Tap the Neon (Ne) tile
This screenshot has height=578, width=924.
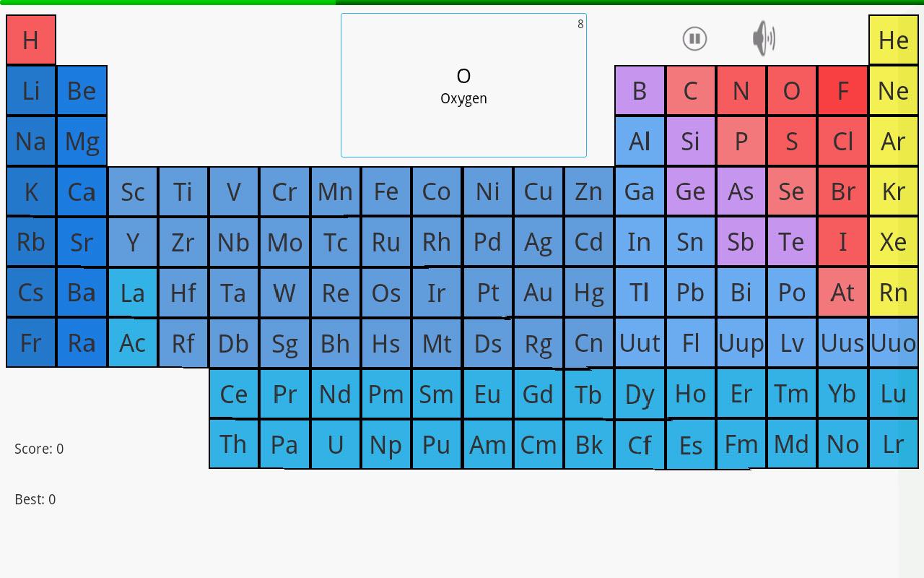pyautogui.click(x=894, y=90)
